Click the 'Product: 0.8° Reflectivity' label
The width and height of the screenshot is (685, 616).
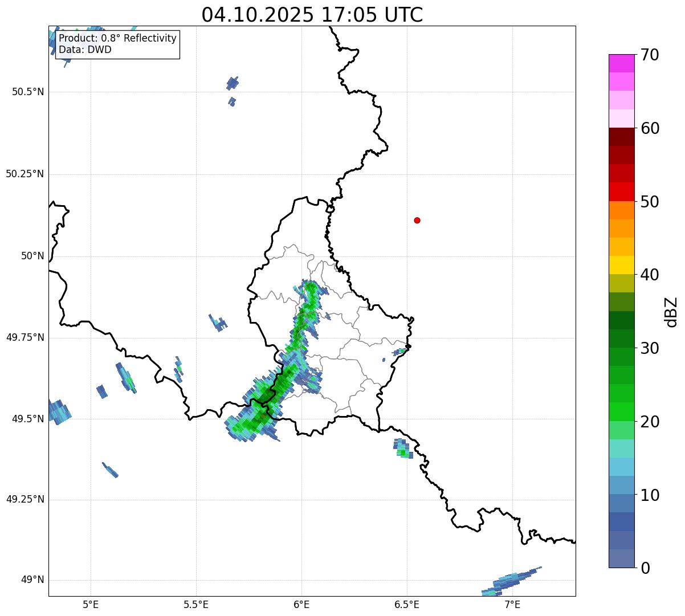tap(118, 38)
